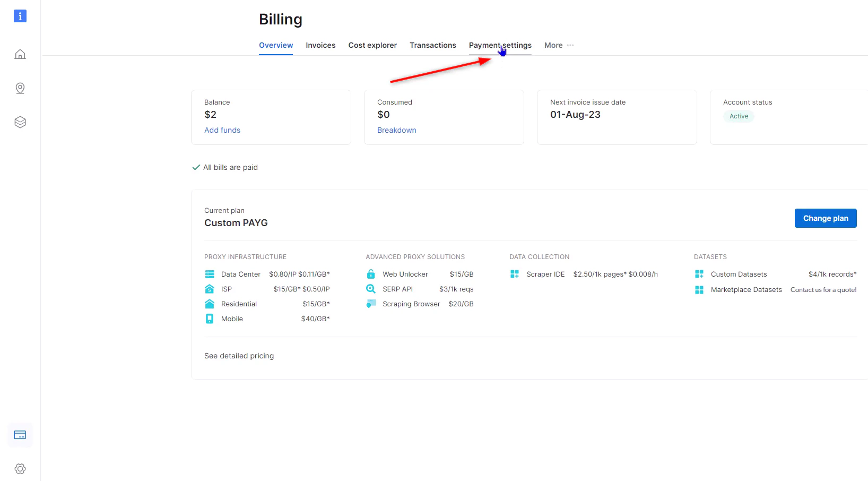The image size is (868, 481).
Task: Open the billing card icon in sidebar
Action: (x=20, y=434)
